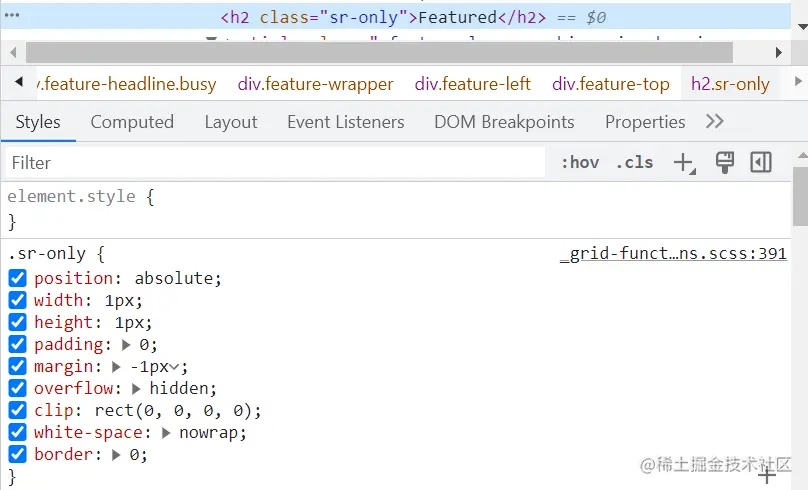Click the Filter styles input field
This screenshot has height=490, width=808.
point(276,163)
